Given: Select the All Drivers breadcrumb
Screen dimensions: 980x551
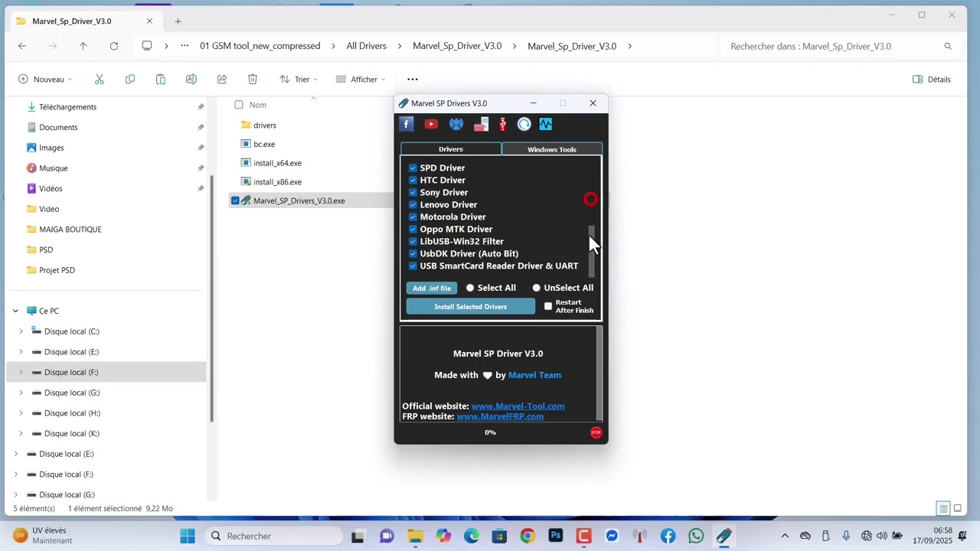Looking at the screenshot, I should 366,46.
